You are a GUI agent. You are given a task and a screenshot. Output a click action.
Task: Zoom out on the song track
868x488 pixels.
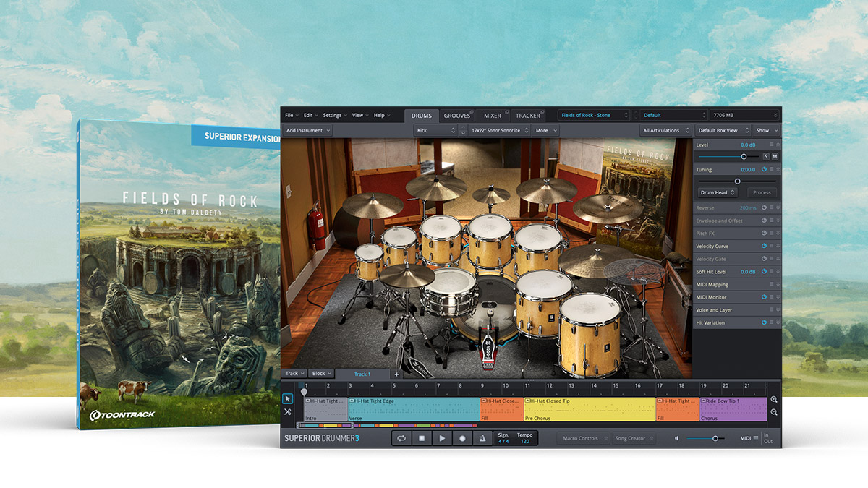click(774, 413)
